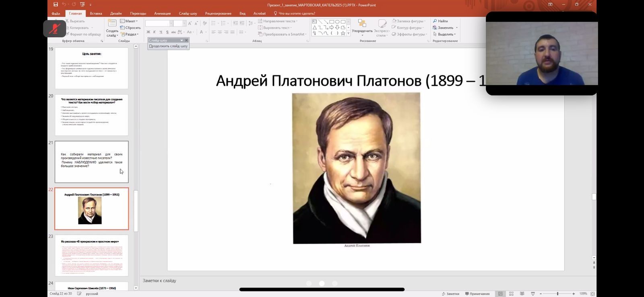This screenshot has width=644, height=297.
Task: Select the star shape in shapes gallery
Action: click(343, 33)
